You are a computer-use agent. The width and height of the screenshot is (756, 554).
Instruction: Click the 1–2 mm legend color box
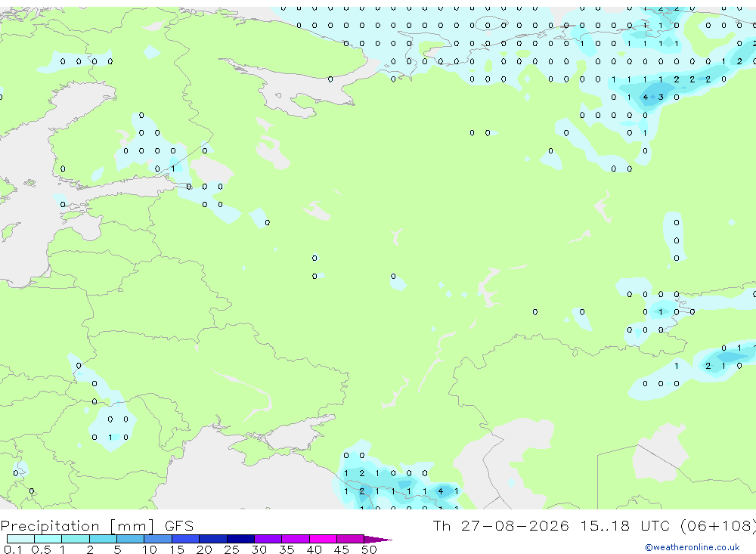(76, 539)
